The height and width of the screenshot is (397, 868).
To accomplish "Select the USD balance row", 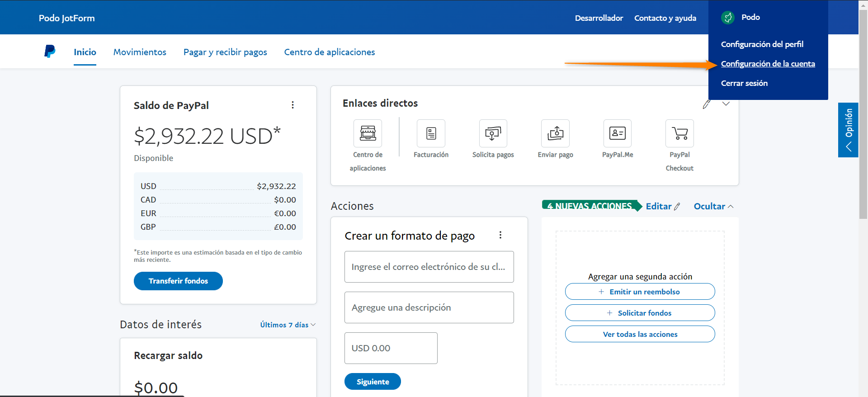I will tap(218, 186).
